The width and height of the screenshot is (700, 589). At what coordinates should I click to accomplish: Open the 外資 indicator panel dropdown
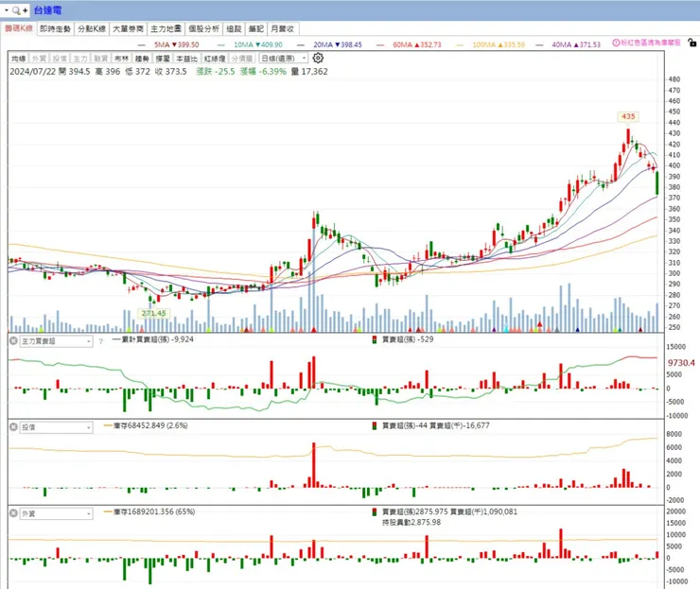[56, 514]
